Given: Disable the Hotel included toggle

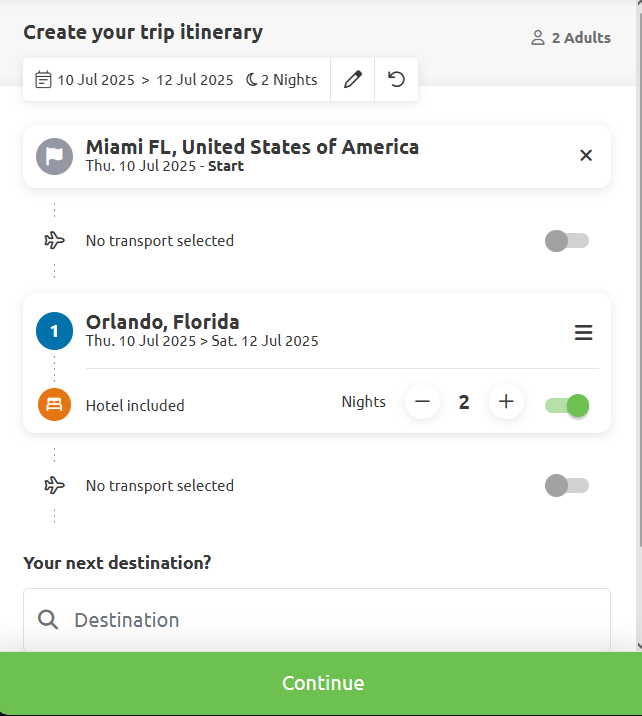Looking at the screenshot, I should [567, 405].
